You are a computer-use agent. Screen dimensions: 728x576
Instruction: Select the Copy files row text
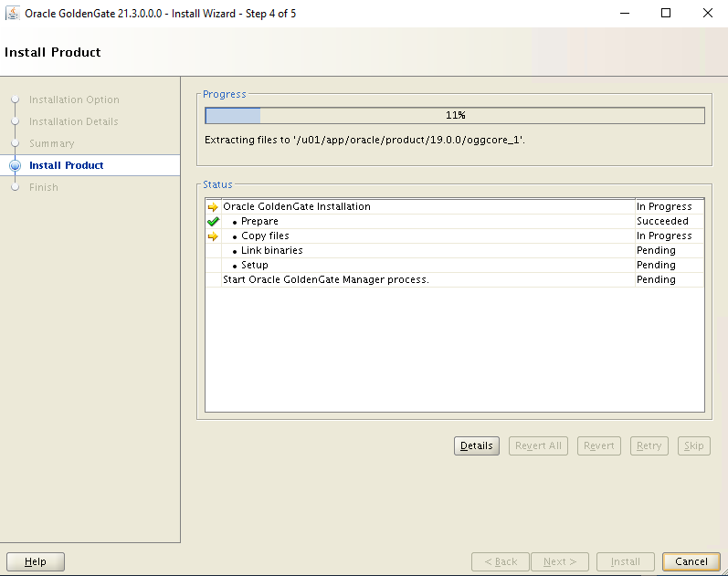265,236
